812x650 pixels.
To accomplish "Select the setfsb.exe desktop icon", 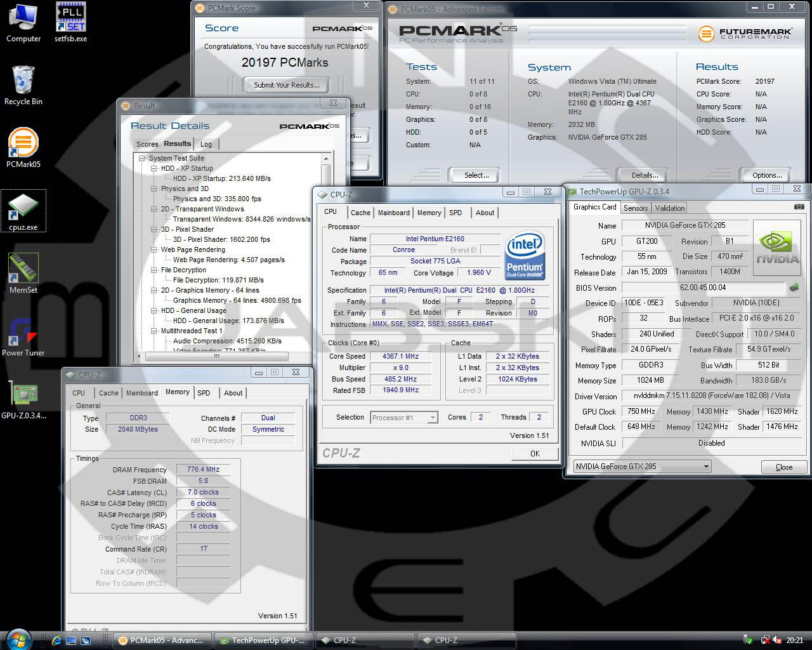I will tap(70, 23).
